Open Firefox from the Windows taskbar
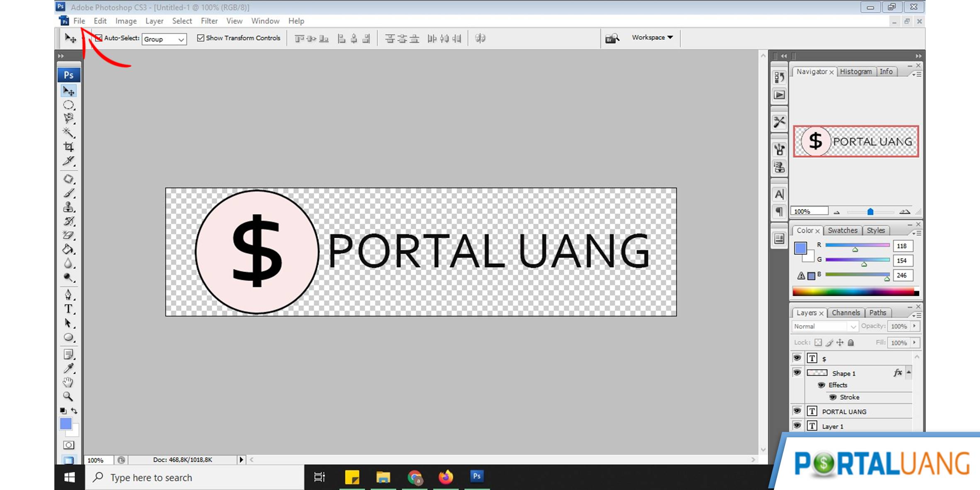The height and width of the screenshot is (490, 980). (x=446, y=477)
